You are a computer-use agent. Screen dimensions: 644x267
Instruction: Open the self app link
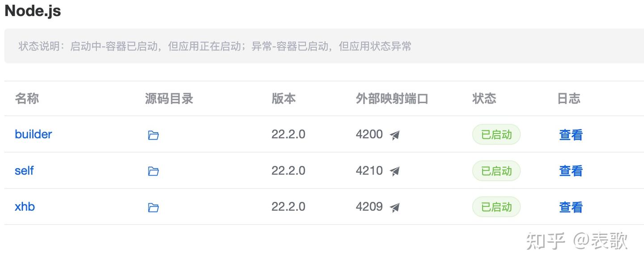pos(24,171)
